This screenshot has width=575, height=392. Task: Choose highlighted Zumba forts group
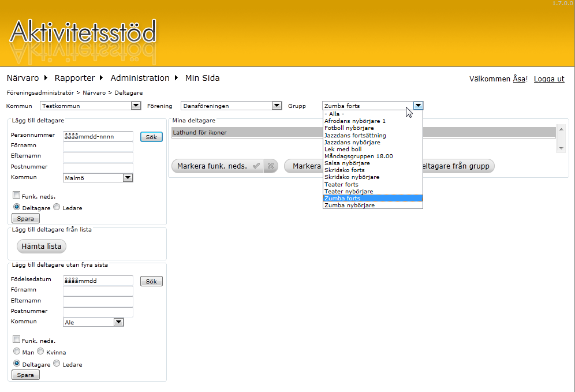click(372, 199)
